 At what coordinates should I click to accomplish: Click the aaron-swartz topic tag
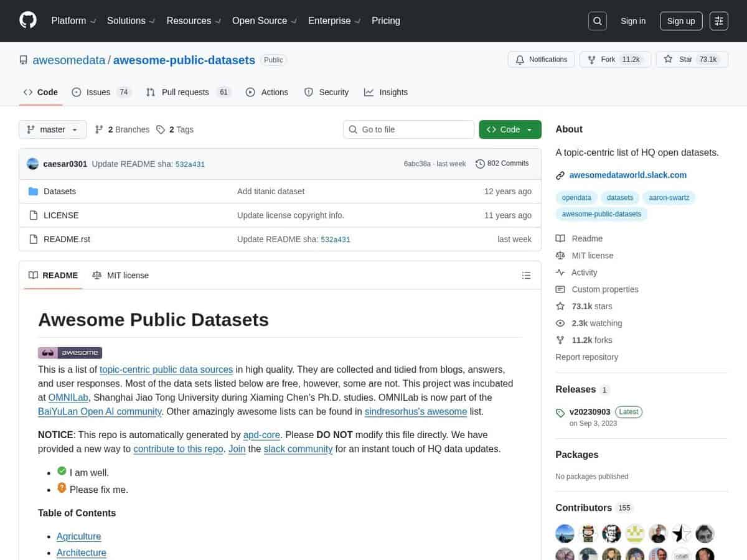tap(669, 198)
